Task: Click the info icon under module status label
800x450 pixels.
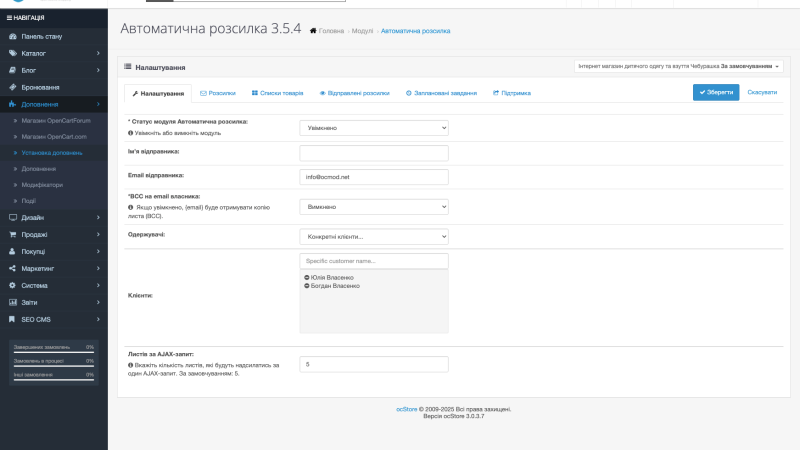Action: click(x=131, y=133)
